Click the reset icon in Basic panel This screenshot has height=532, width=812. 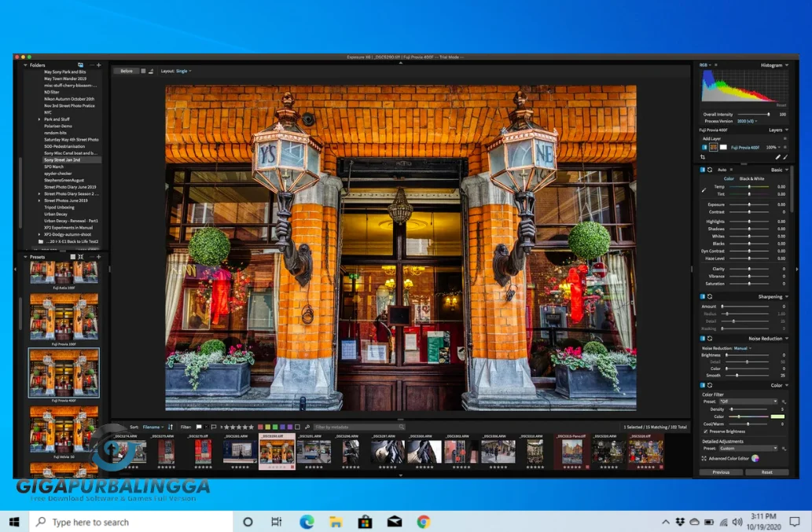[x=710, y=170]
